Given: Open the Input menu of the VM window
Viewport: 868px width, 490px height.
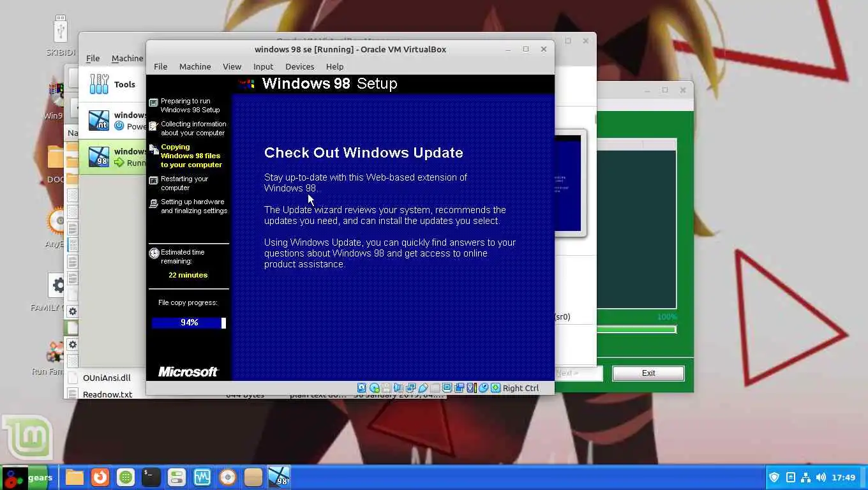Looking at the screenshot, I should click(263, 66).
